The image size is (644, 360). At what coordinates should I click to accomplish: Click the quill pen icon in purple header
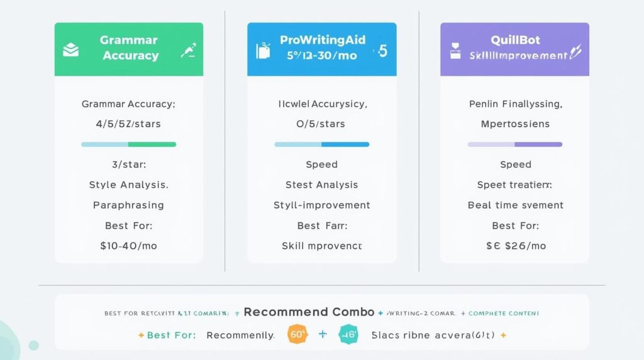click(575, 52)
